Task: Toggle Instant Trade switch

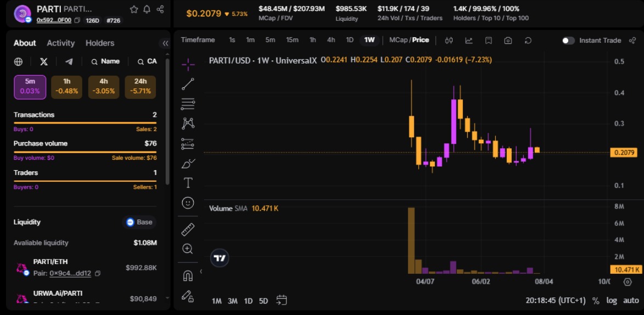Action: tap(568, 40)
